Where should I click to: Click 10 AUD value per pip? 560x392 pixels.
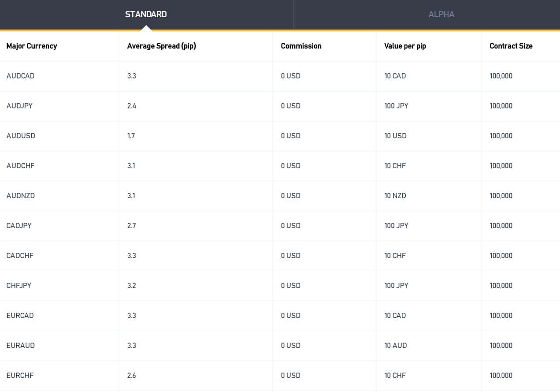[x=395, y=345]
